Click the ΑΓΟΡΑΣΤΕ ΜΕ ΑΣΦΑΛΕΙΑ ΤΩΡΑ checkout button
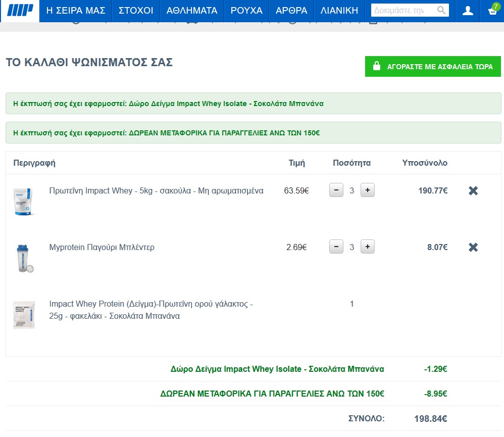The width and height of the screenshot is (504, 437). [433, 67]
